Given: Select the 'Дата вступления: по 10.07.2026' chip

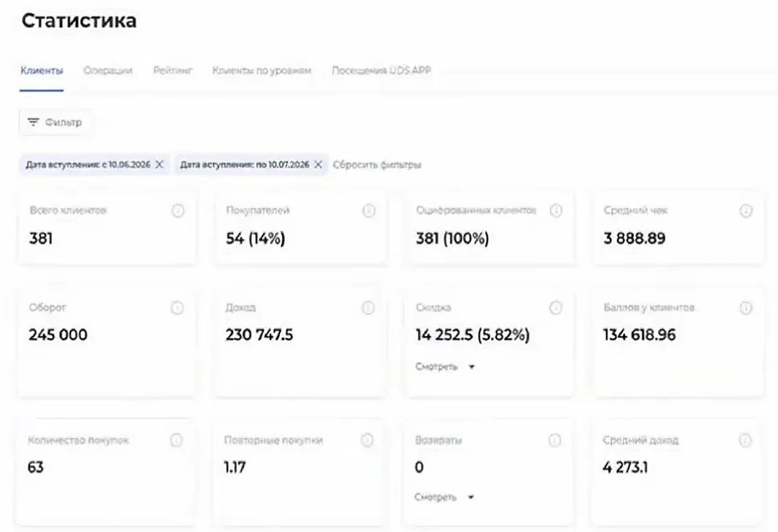Looking at the screenshot, I should 251,164.
